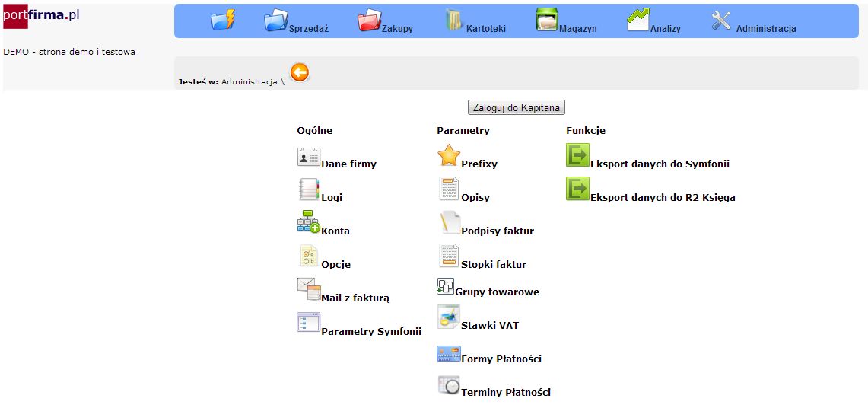Click the Eksport danych do Symfonii green icon
Screen dimensions: 868x408
point(578,155)
